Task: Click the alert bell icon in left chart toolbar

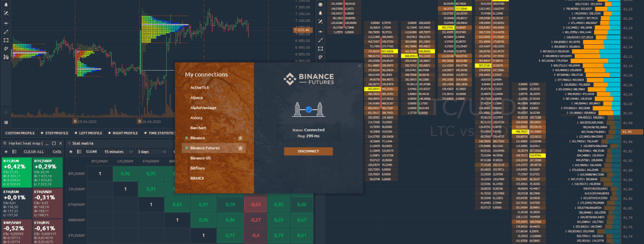Action: pyautogui.click(x=6, y=5)
